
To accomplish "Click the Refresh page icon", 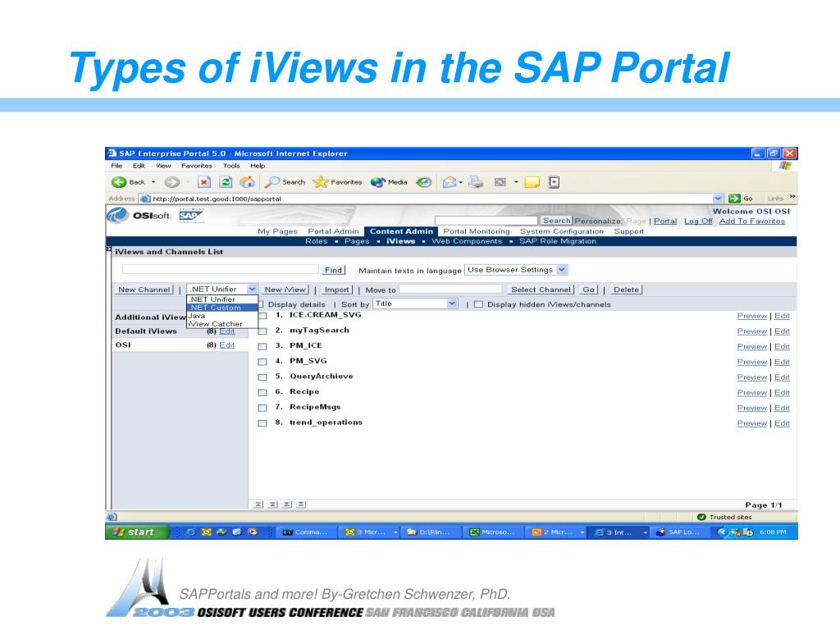I will [226, 182].
